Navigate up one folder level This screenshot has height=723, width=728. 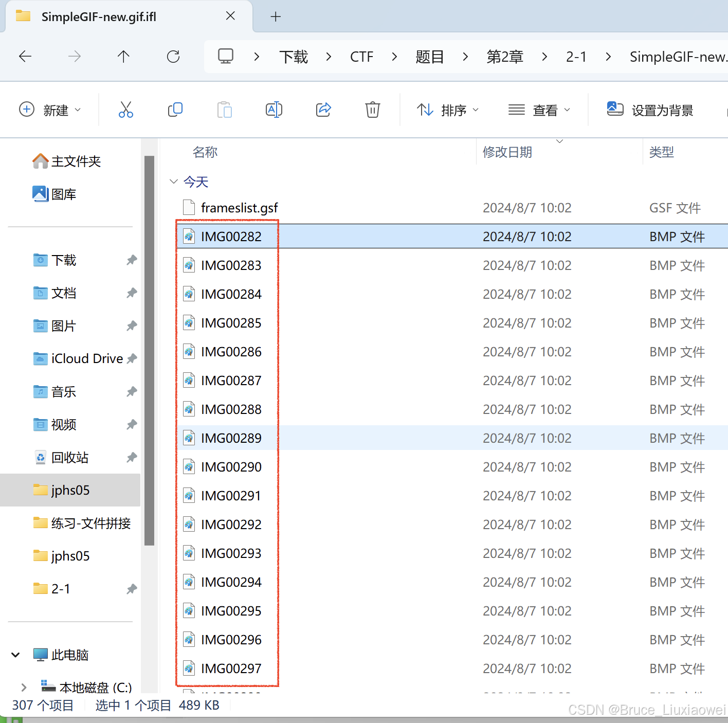(x=123, y=57)
